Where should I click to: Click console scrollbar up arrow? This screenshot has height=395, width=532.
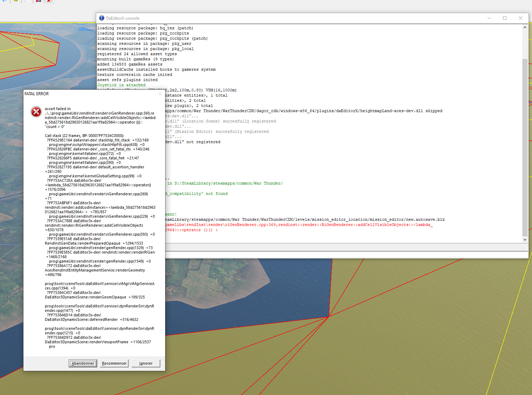pos(525,27)
